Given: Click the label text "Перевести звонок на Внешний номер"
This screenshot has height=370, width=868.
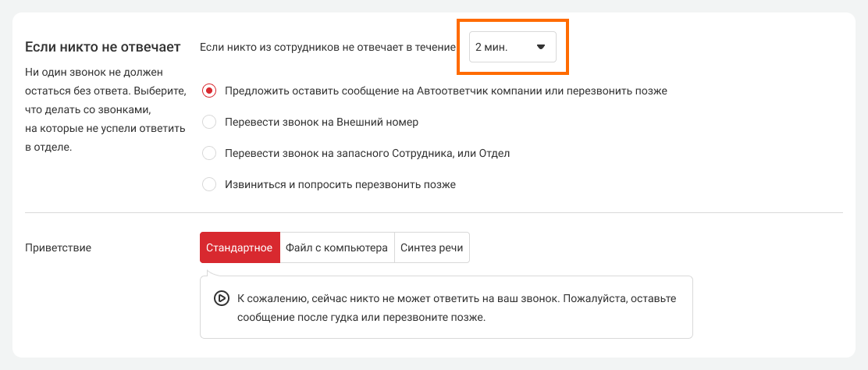Looking at the screenshot, I should point(322,123).
